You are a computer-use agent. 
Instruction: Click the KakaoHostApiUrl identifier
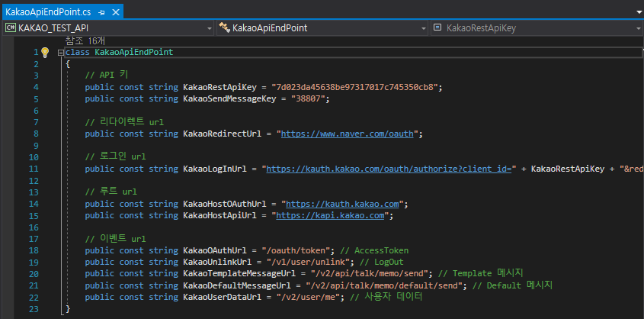pos(219,215)
